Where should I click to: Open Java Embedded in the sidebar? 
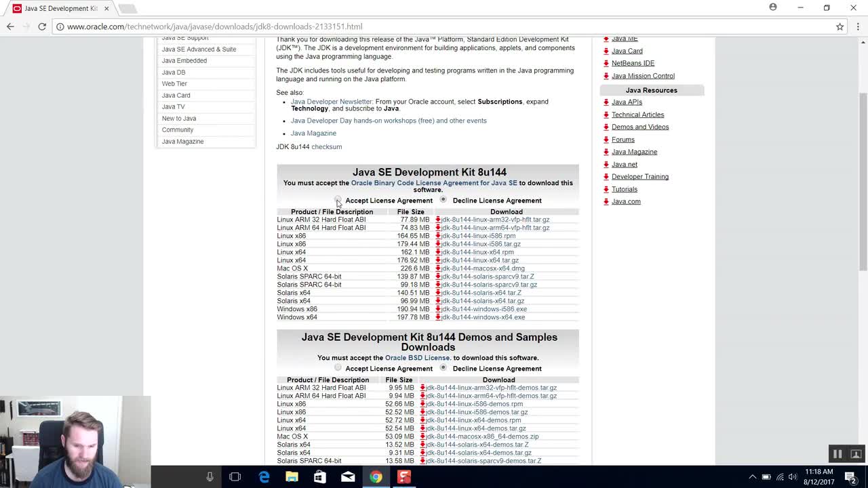tap(184, 61)
